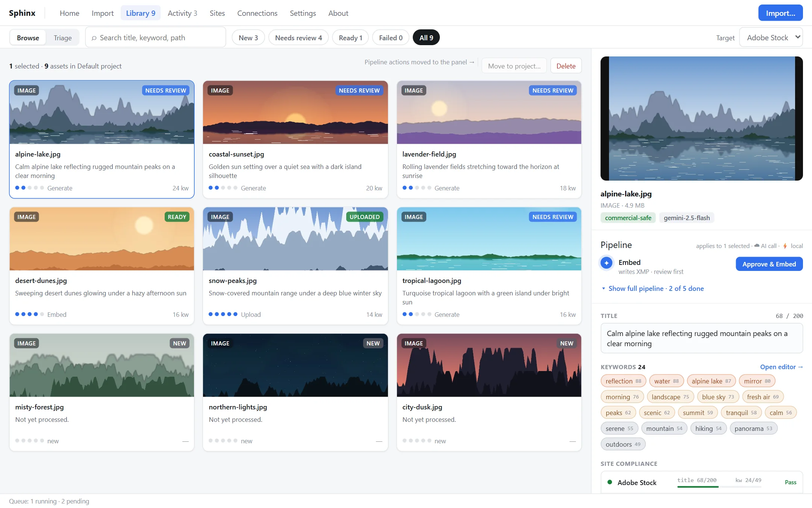
Task: Click the Embed step sparkle icon
Action: click(x=606, y=263)
